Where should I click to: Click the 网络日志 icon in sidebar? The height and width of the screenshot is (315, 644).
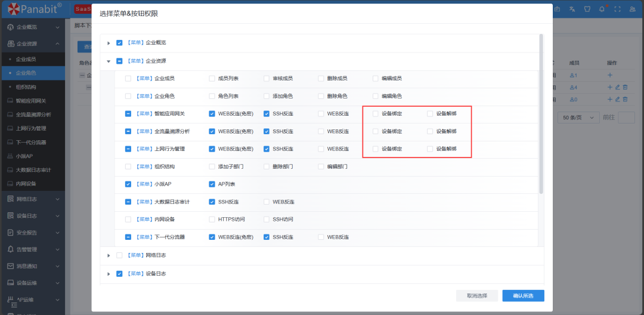tap(11, 199)
